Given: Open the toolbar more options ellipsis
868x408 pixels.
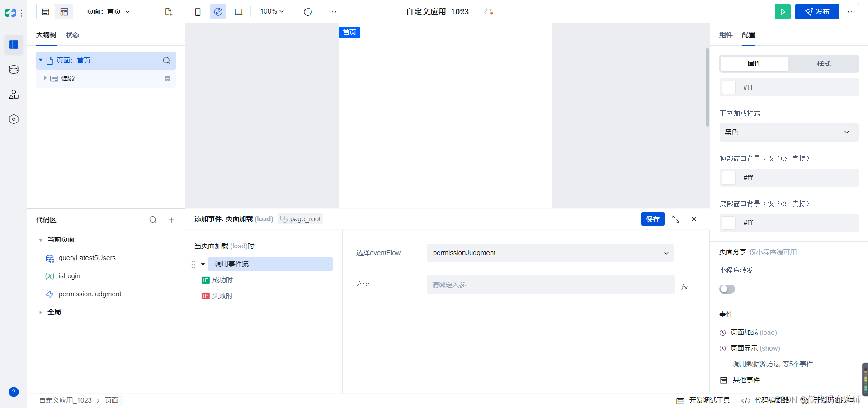Looking at the screenshot, I should click(333, 12).
